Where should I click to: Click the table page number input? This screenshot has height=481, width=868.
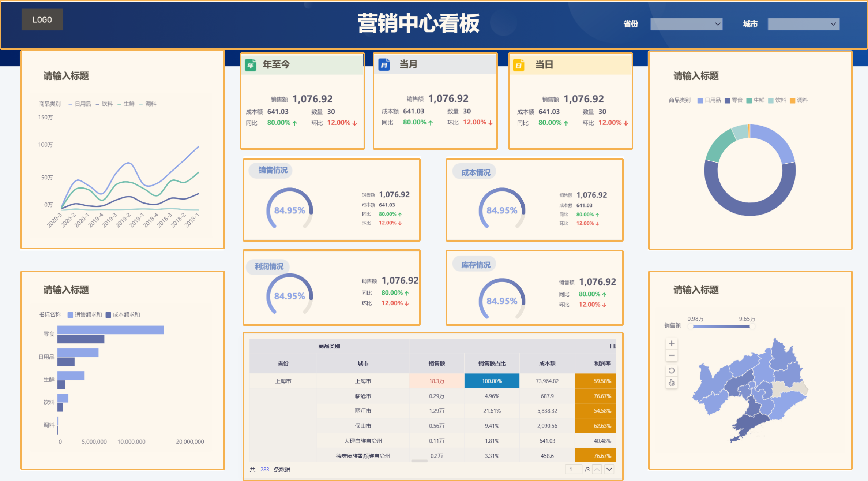click(573, 469)
